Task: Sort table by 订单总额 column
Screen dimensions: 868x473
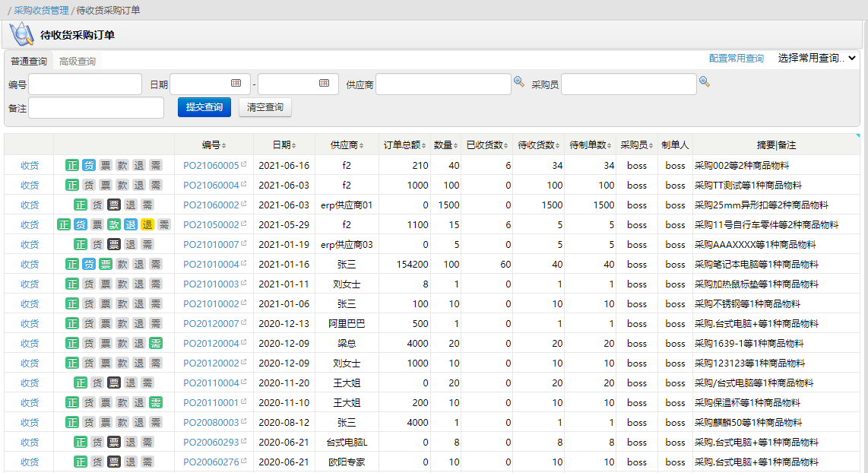Action: click(x=404, y=145)
